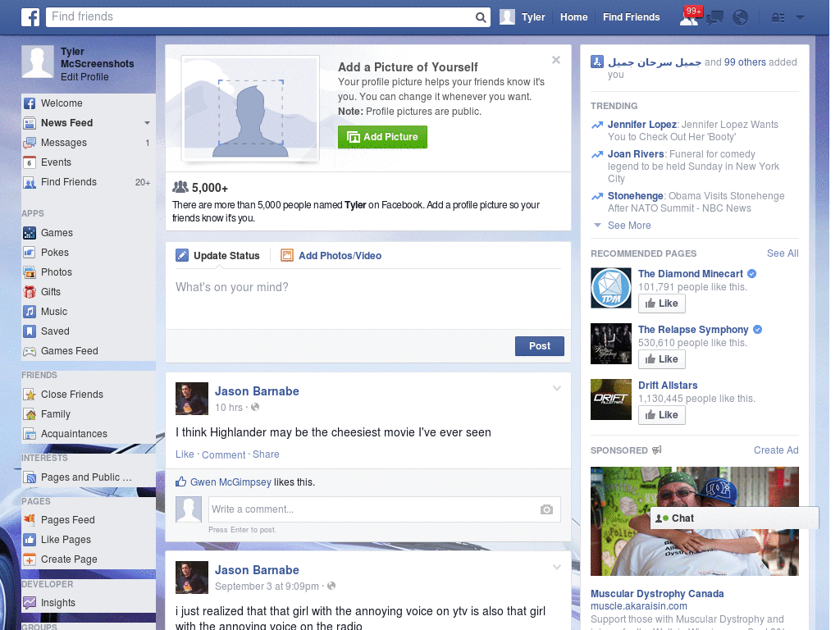Click the Facebook logo icon
The image size is (840, 630).
(x=30, y=17)
